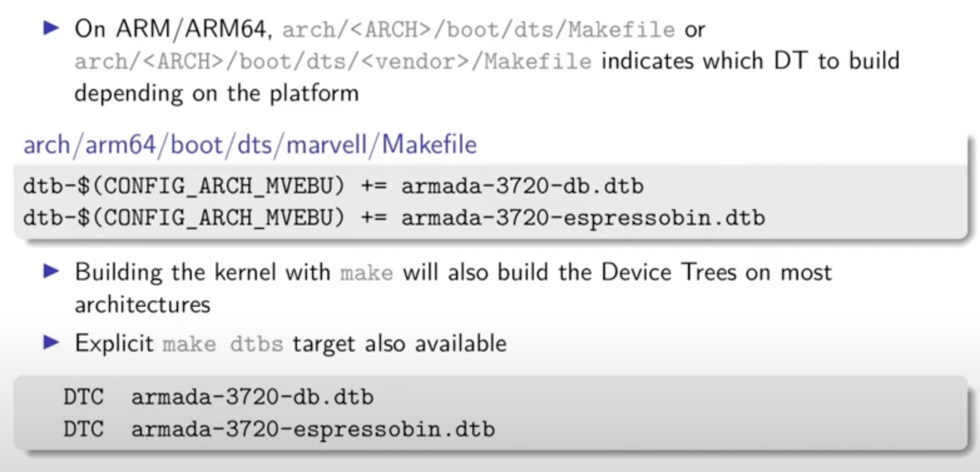The image size is (980, 472).
Task: Click the second DTC label in the output block
Action: pos(83,429)
